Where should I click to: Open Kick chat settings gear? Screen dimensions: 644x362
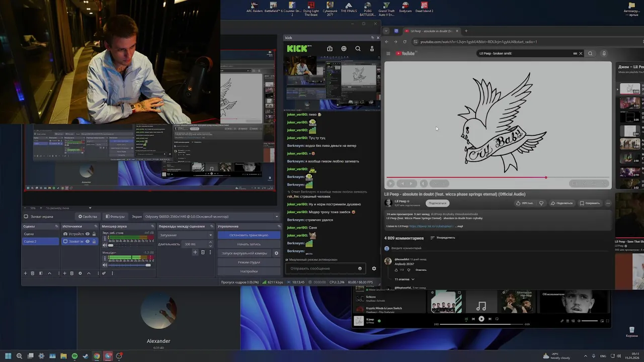(374, 268)
